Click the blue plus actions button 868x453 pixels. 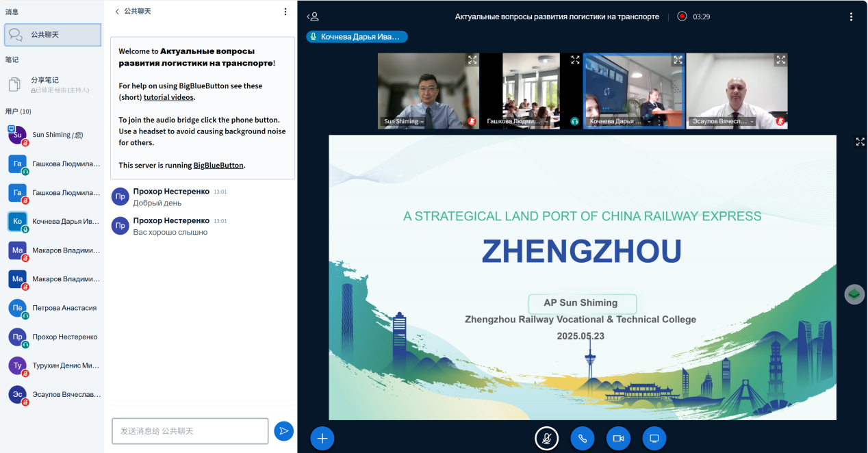pyautogui.click(x=322, y=438)
